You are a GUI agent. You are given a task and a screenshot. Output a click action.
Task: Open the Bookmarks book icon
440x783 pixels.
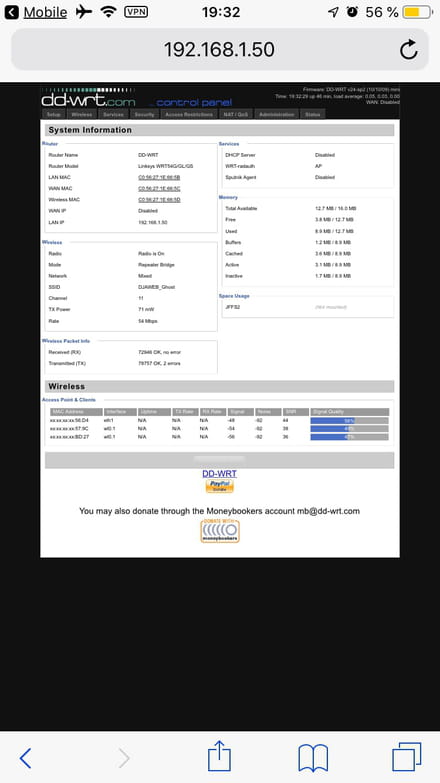tap(313, 758)
